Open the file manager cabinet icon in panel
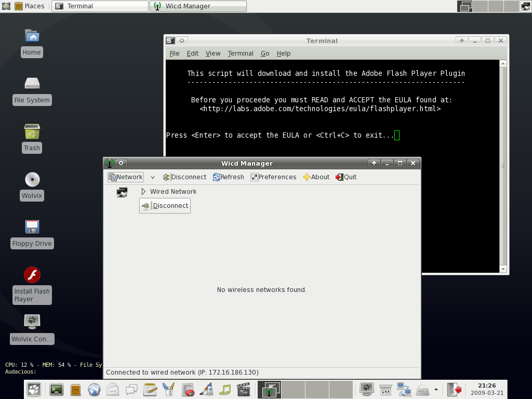 pos(75,390)
